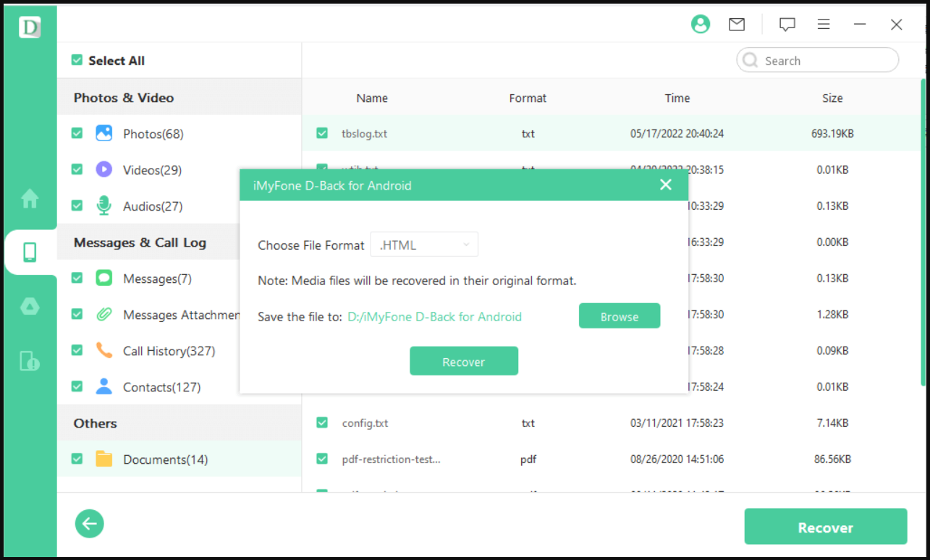Click the 05/17/2022 20:40:24 time cell
The height and width of the screenshot is (560, 930).
(677, 134)
